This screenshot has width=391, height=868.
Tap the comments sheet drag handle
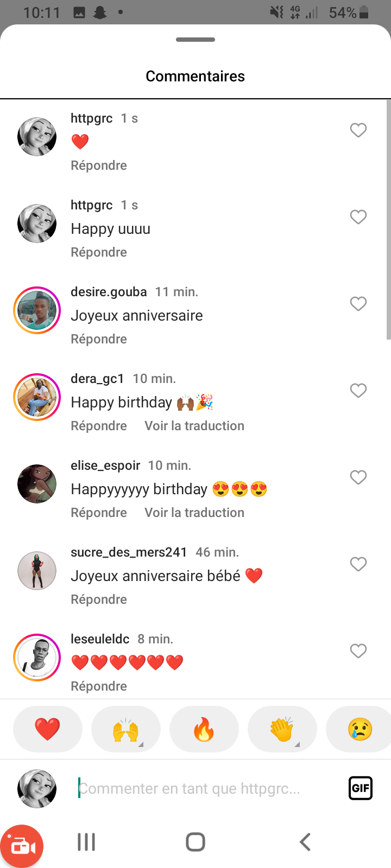[x=195, y=40]
